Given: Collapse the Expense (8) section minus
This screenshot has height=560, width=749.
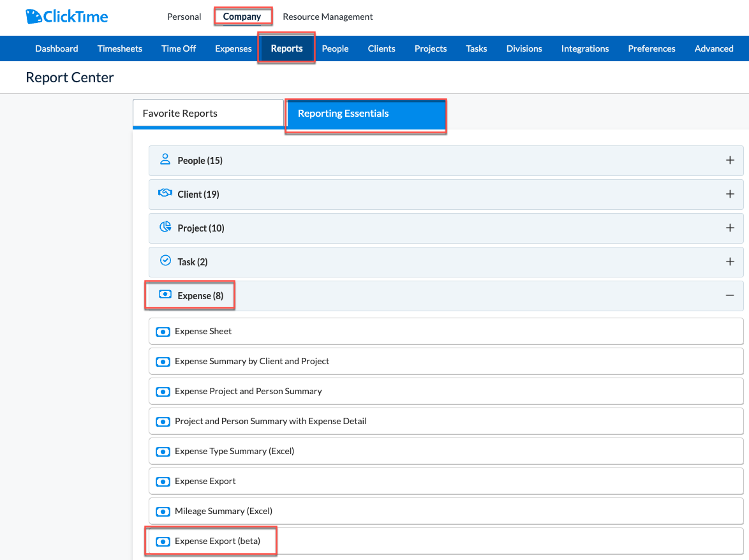Looking at the screenshot, I should point(730,295).
